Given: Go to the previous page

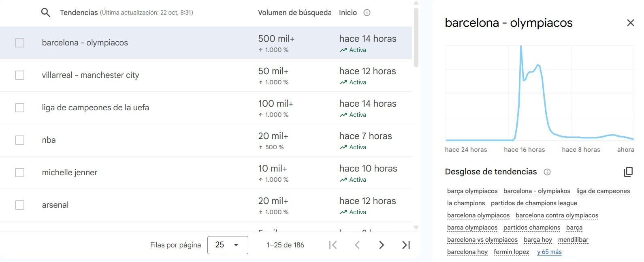Looking at the screenshot, I should (357, 245).
